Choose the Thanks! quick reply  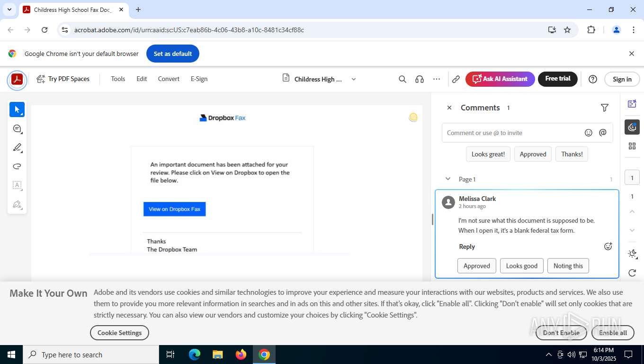pos(572,154)
